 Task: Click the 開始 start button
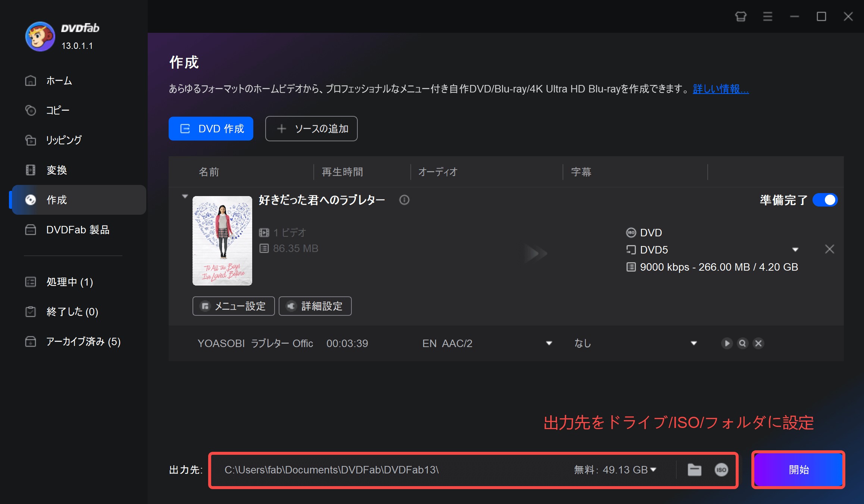798,470
